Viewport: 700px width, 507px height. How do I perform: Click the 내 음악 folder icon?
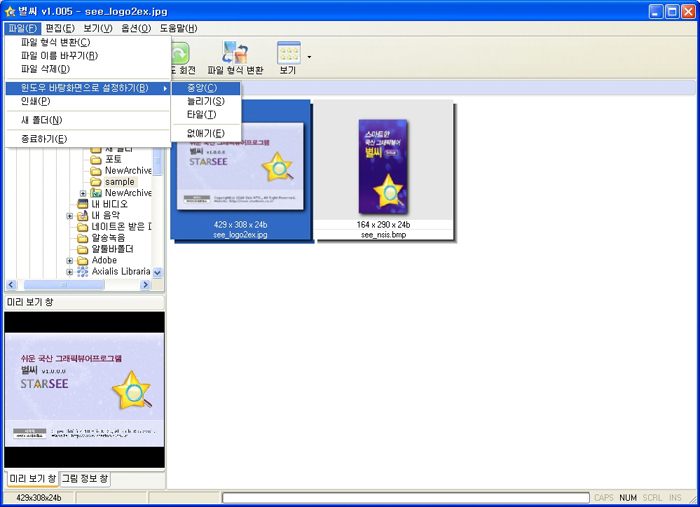coord(82,215)
